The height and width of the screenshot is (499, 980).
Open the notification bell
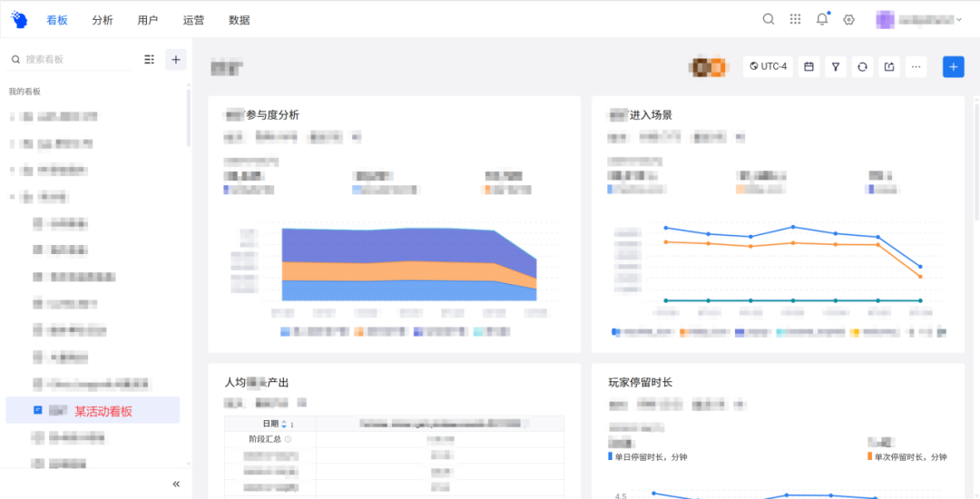[x=822, y=19]
